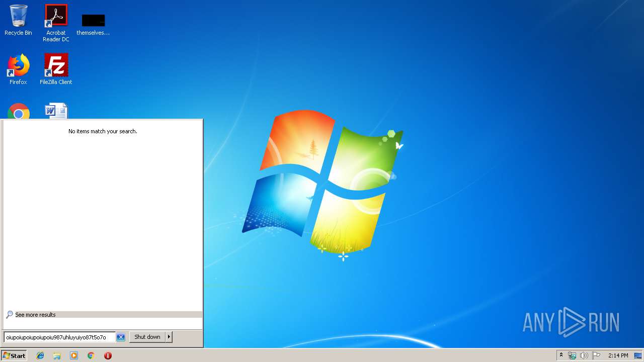Launch Acrobat Reader DC from desktop
644x362 pixels.
coord(56,23)
